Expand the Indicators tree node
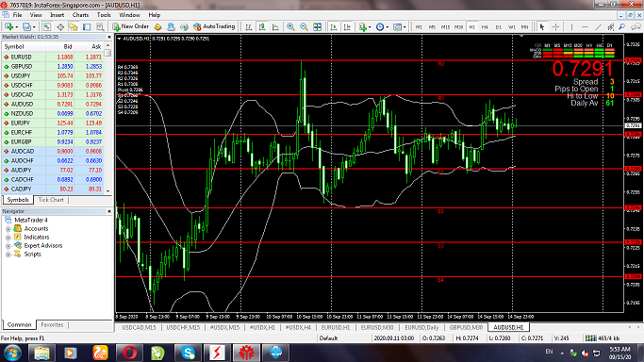Screen dimensions: 644x362 coord(8,238)
